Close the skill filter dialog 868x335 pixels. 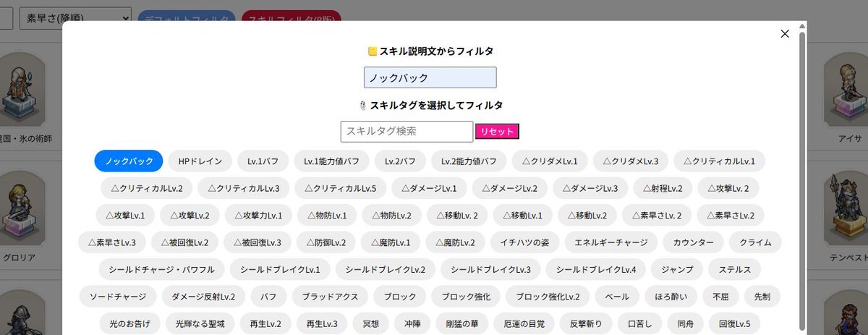(x=785, y=33)
